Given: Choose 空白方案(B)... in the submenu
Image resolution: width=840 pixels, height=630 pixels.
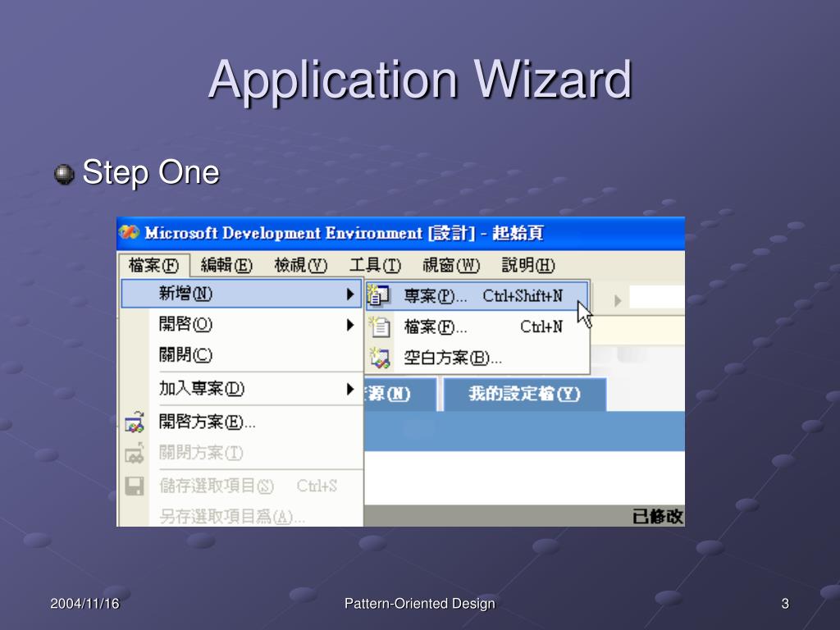Looking at the screenshot, I should (x=478, y=358).
